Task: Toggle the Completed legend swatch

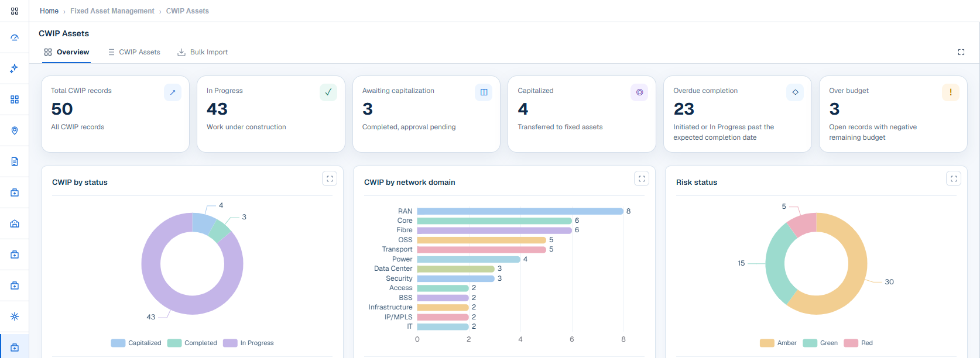Action: [174, 343]
